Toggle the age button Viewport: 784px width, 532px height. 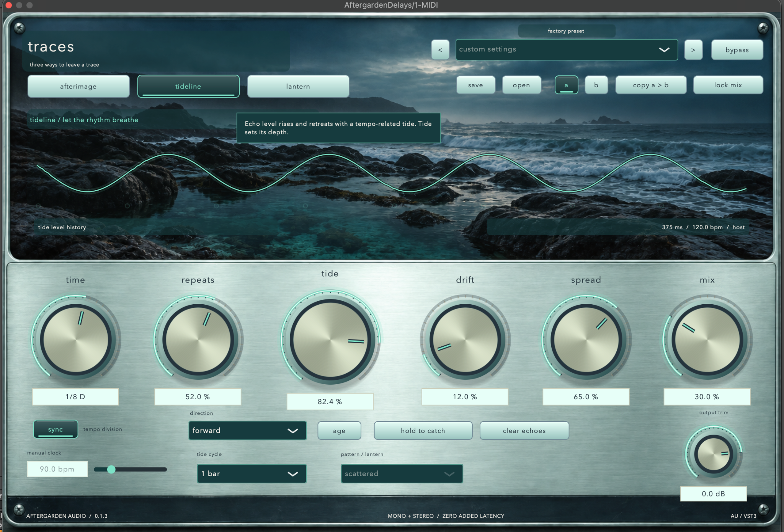[x=339, y=431]
